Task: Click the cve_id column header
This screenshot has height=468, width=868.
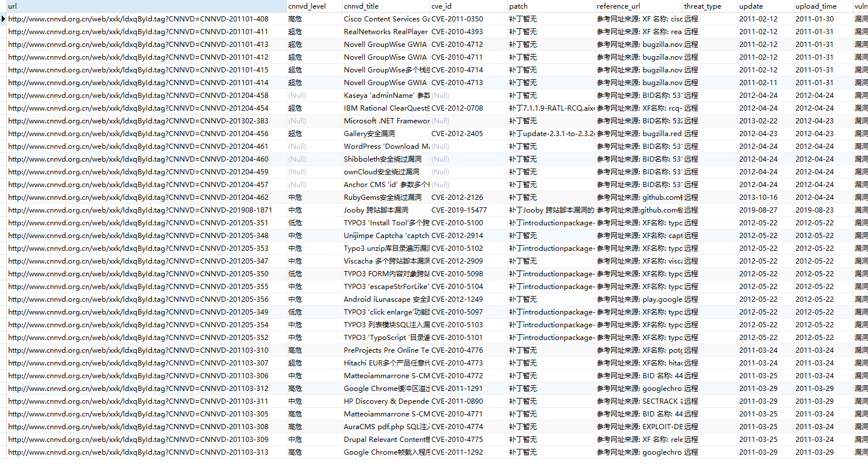Action: pyautogui.click(x=468, y=6)
